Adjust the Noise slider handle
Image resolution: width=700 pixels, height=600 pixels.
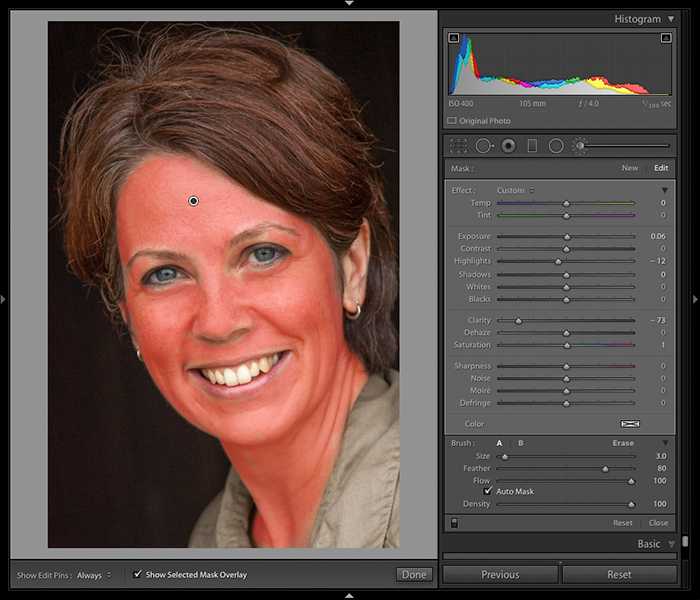tap(566, 379)
